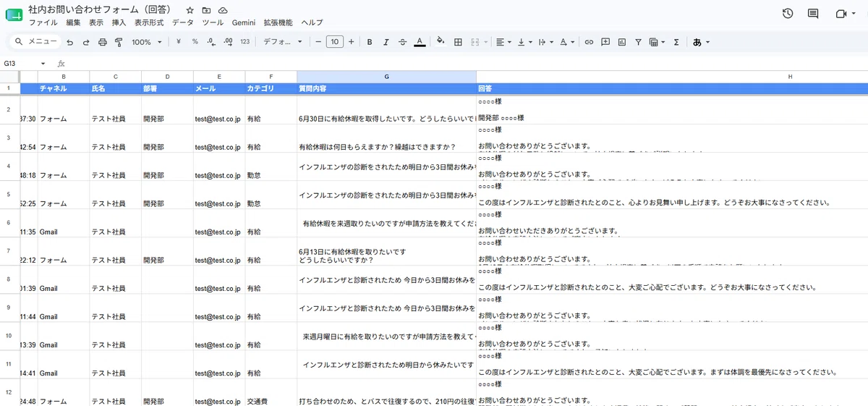Undo the last action
The image size is (868, 406).
coord(70,42)
